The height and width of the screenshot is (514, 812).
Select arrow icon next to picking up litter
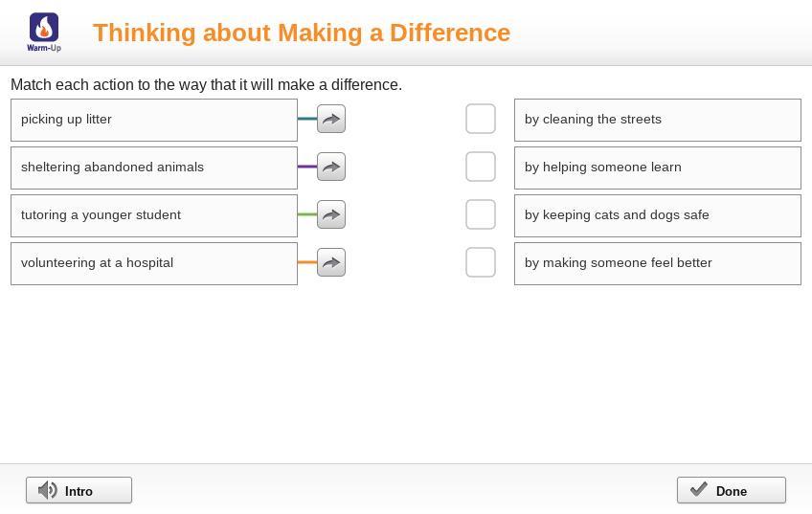pyautogui.click(x=331, y=119)
